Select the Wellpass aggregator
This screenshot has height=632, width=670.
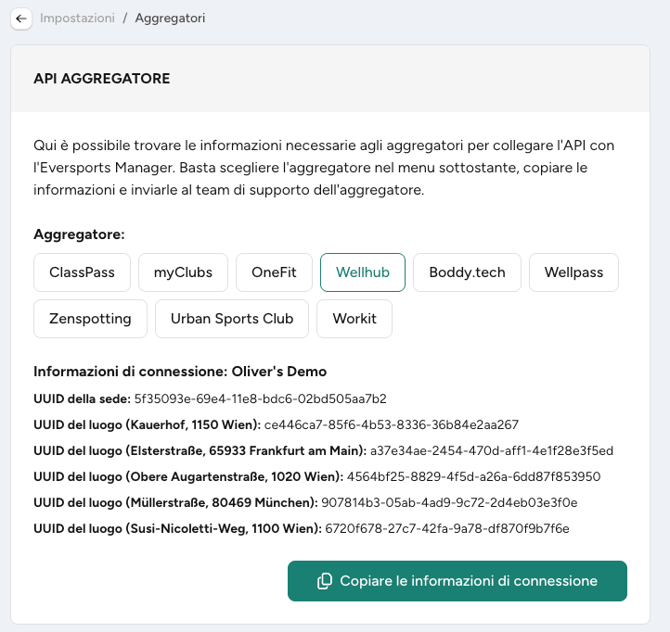(574, 273)
